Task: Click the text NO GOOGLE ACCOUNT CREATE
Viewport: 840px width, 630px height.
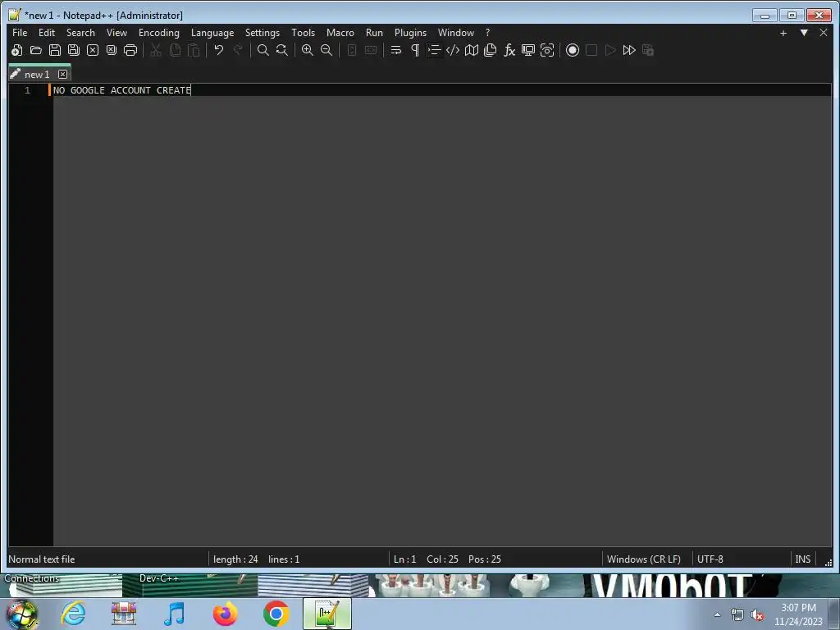Action: (x=121, y=90)
